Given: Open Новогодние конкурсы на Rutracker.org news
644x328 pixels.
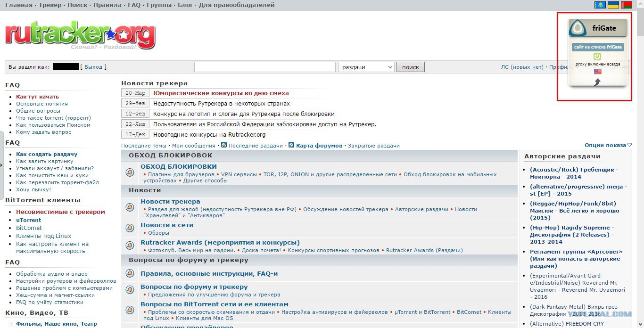Looking at the screenshot, I should point(209,134).
